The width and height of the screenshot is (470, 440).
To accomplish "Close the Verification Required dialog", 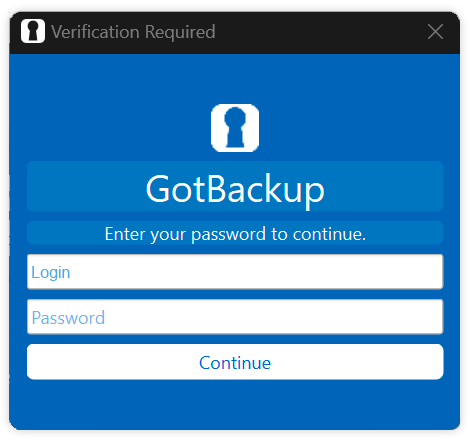I will pos(435,32).
